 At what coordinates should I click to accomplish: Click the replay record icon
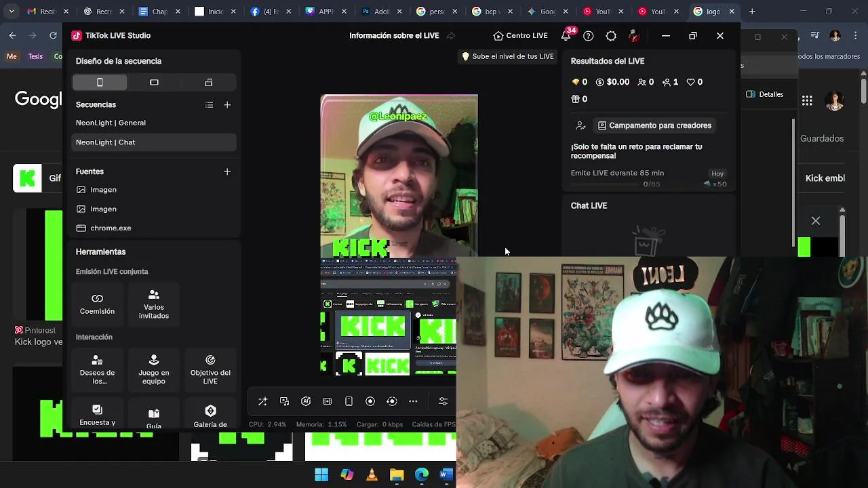click(391, 401)
